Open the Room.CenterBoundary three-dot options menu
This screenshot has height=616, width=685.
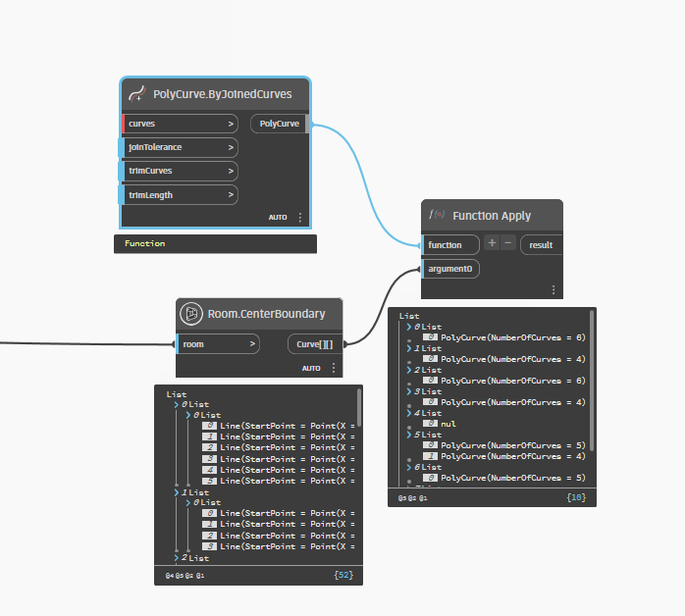(334, 368)
